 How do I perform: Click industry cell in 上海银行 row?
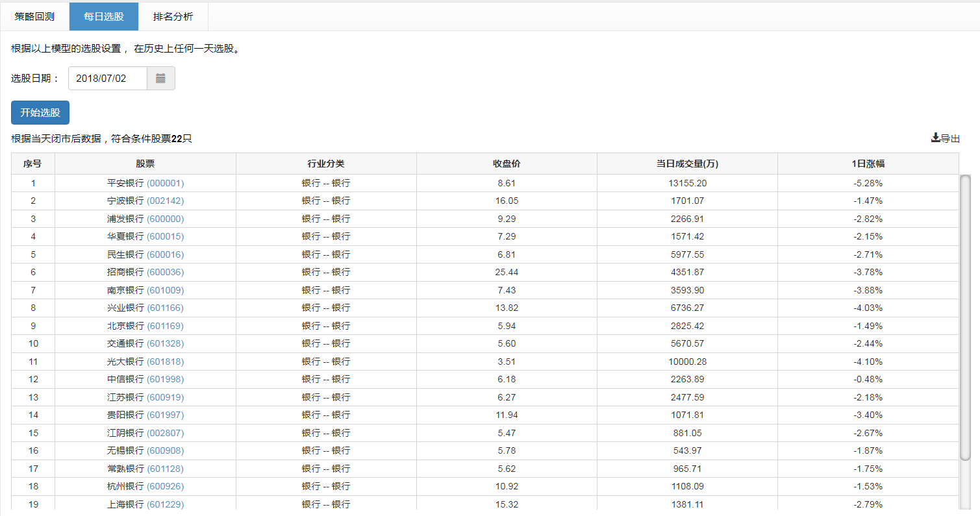pyautogui.click(x=326, y=504)
